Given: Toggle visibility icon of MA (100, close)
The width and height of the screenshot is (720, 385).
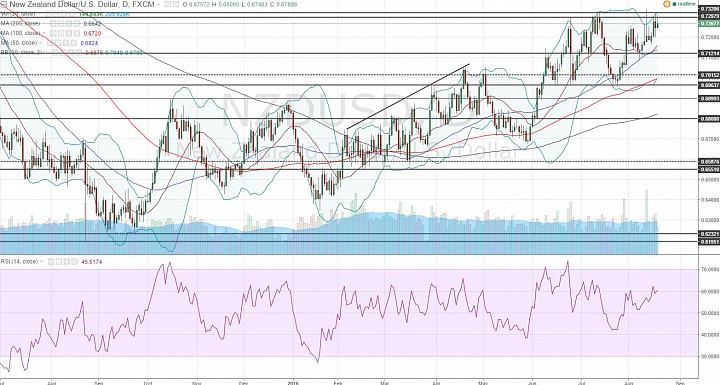Looking at the screenshot, I should point(53,33).
